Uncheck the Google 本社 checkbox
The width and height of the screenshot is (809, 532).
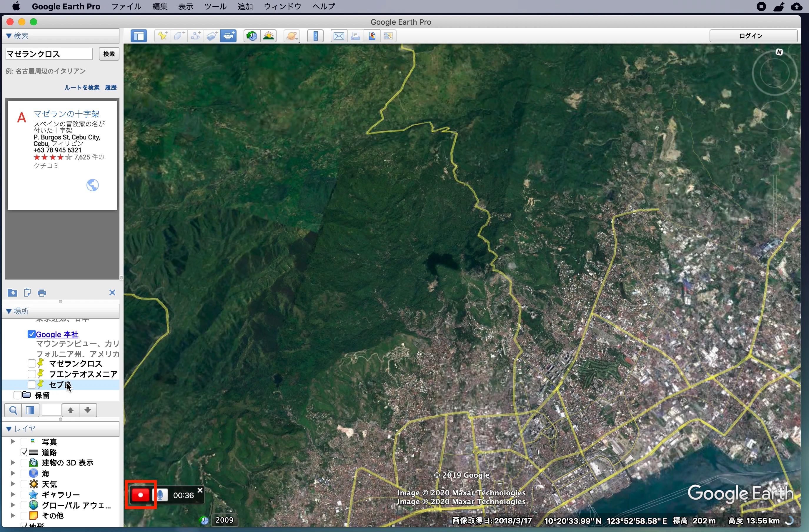(31, 334)
